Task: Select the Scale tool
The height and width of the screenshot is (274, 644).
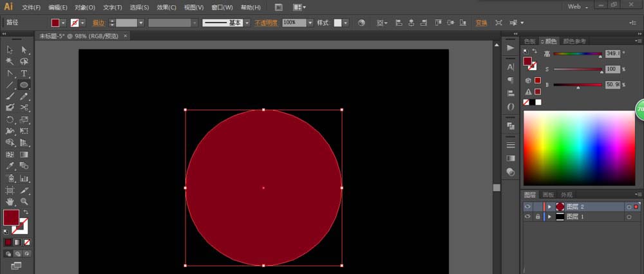Action: tap(24, 120)
